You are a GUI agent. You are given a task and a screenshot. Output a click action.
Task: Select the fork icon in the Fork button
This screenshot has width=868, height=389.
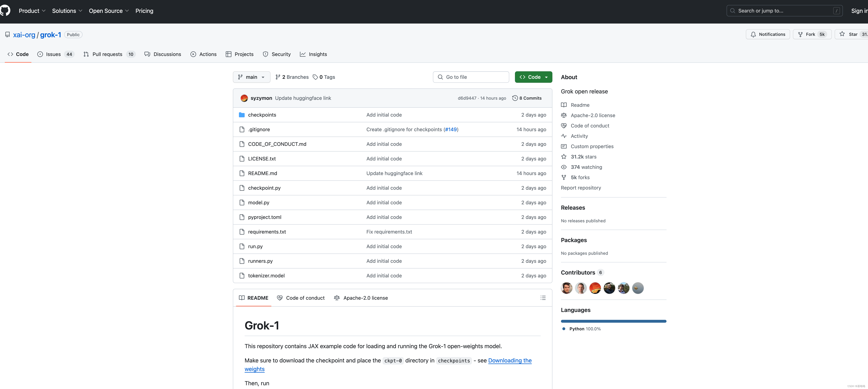800,34
